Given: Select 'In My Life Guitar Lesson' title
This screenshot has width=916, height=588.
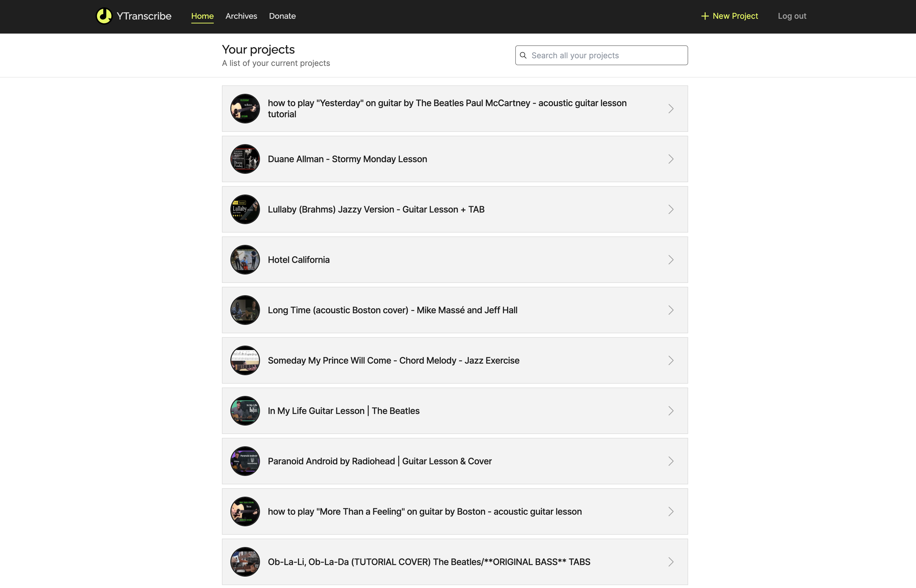Looking at the screenshot, I should 344,411.
